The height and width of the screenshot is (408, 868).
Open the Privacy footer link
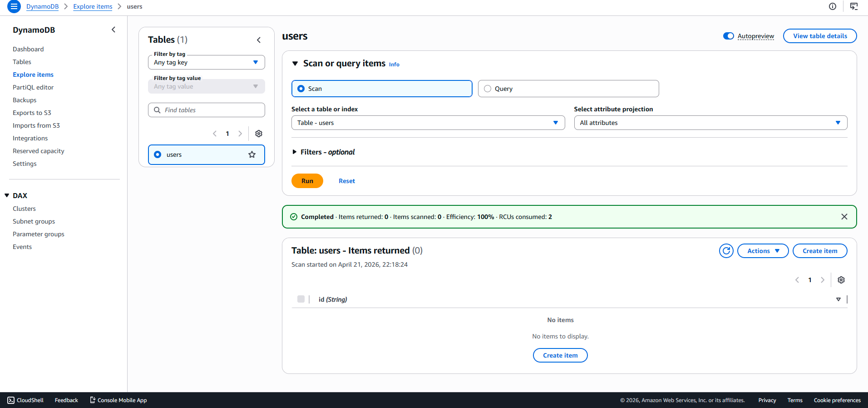767,400
